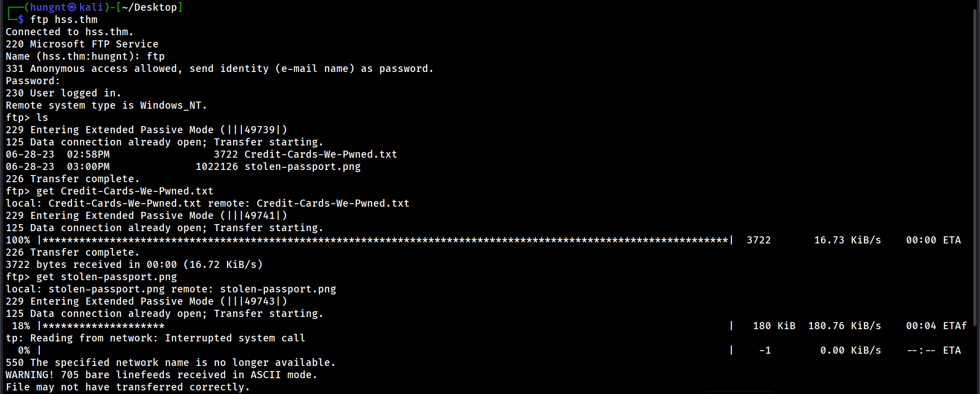Screen dimensions: 980x394
Task: Click the 100% transfer progress bar
Action: [x=385, y=240]
